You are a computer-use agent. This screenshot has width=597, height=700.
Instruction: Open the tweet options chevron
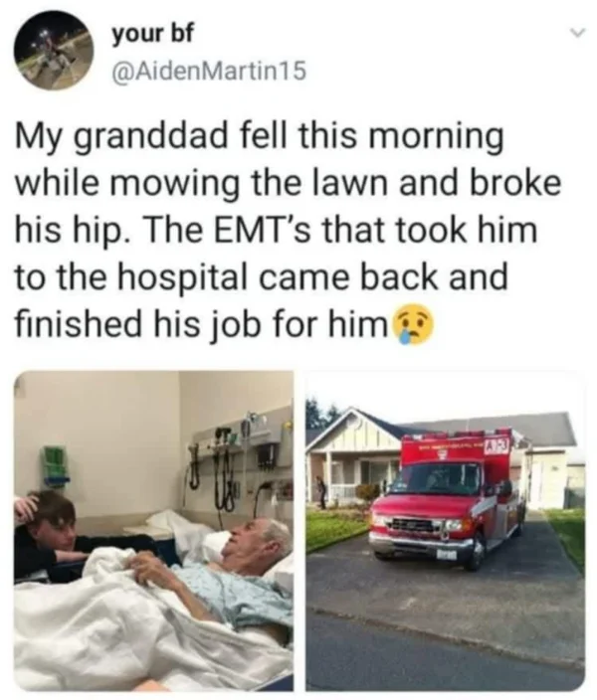click(578, 33)
